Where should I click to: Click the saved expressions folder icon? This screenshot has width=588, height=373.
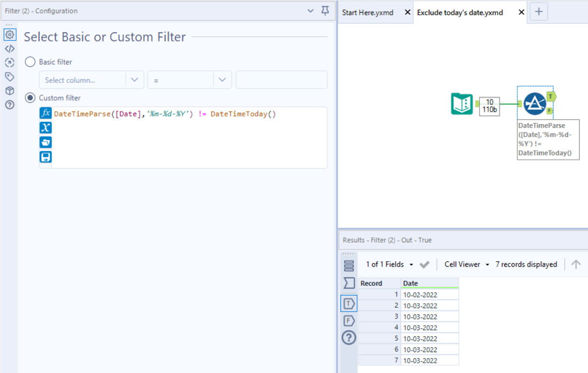[45, 142]
